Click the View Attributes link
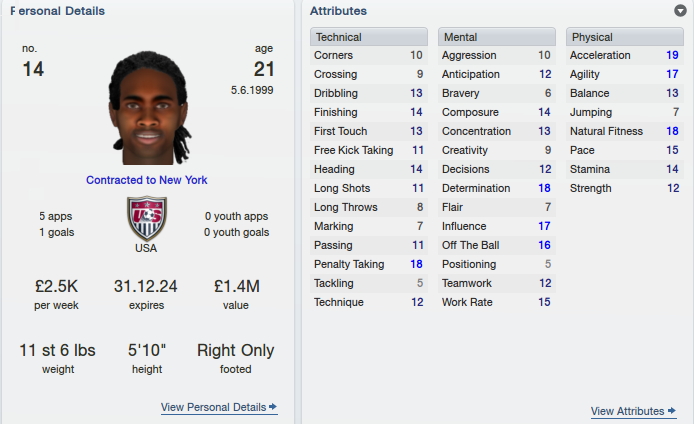694x424 pixels. 628,411
